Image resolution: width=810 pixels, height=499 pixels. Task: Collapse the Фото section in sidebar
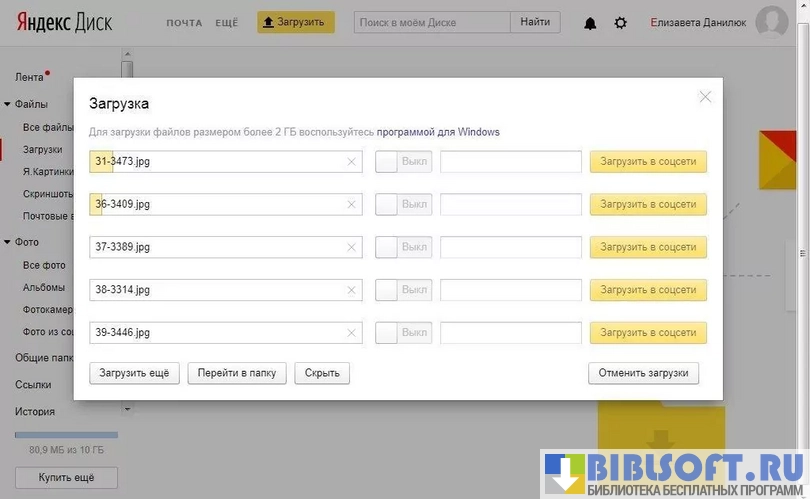[7, 242]
